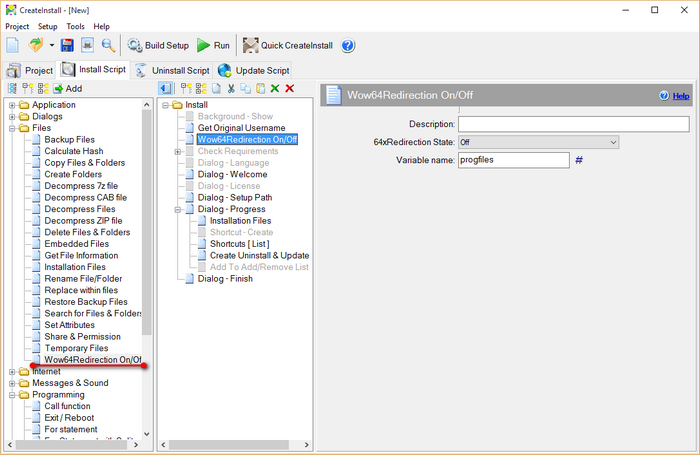
Task: Select Dialog - Welcome script item
Action: (x=232, y=174)
